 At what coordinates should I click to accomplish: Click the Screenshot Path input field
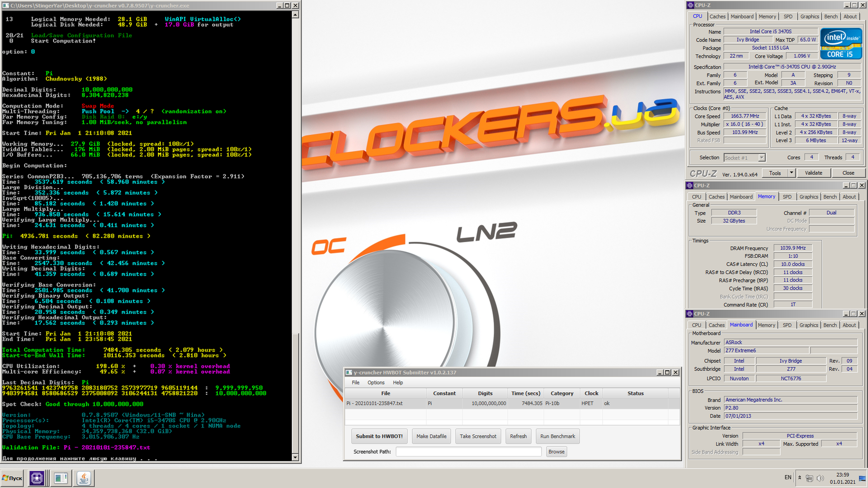point(468,451)
